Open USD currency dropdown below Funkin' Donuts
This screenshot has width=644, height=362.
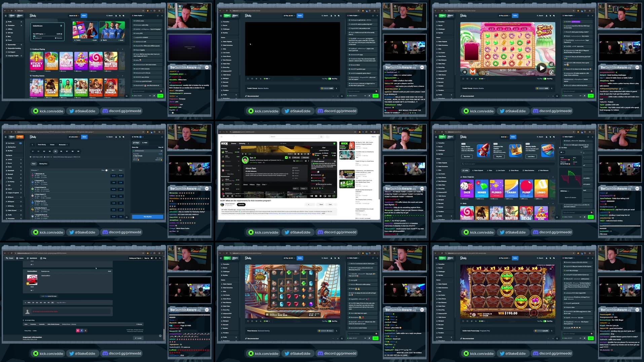coord(483,79)
